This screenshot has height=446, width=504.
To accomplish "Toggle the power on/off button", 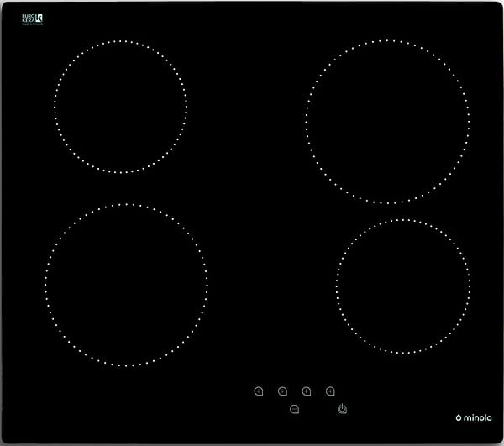I will [343, 409].
